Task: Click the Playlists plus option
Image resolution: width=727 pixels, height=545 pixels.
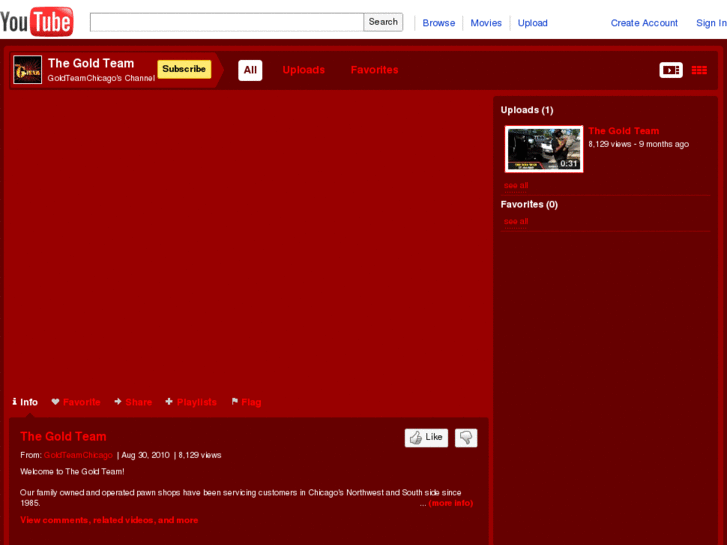Action: pyautogui.click(x=191, y=402)
